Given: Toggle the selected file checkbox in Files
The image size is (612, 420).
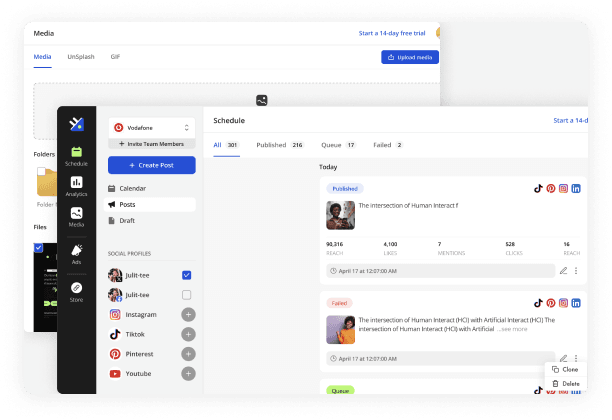Looking at the screenshot, I should pyautogui.click(x=39, y=246).
